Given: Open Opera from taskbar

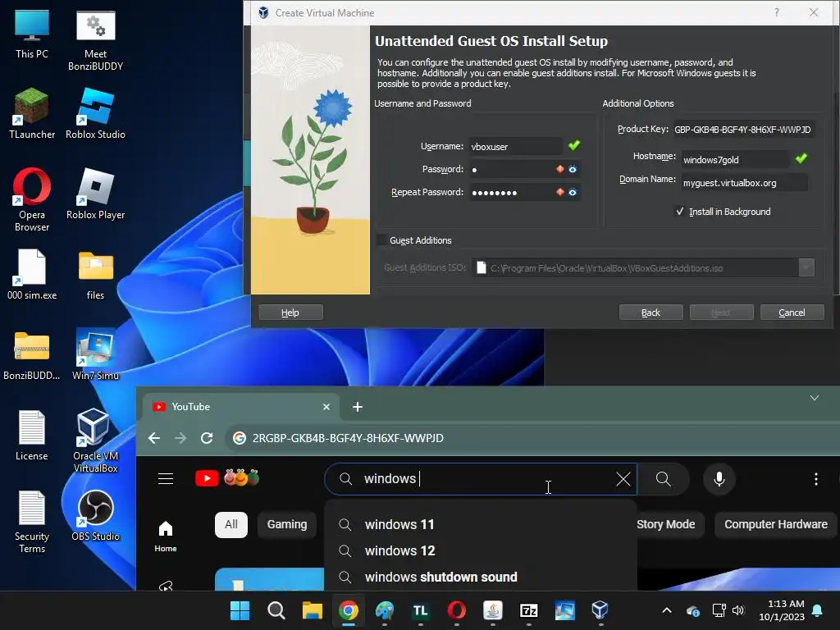Looking at the screenshot, I should point(456,610).
